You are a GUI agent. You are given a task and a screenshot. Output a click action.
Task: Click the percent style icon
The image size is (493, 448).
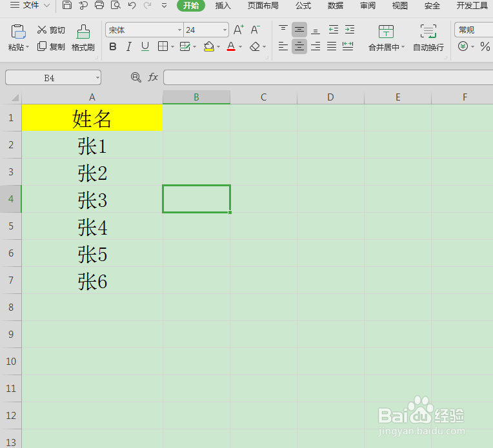tap(485, 46)
